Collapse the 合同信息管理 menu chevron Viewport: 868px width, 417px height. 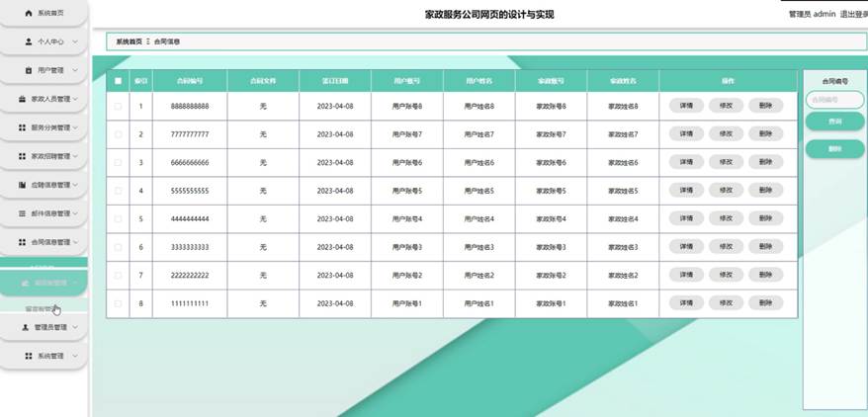tap(75, 242)
